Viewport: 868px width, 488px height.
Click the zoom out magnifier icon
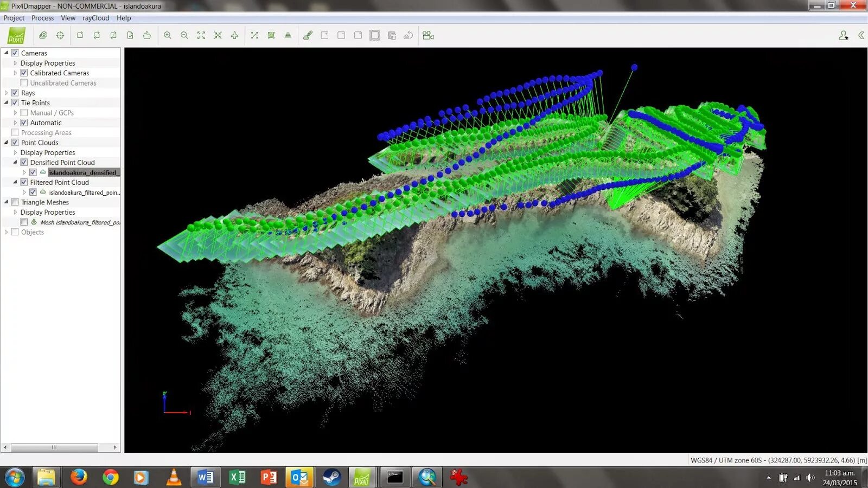pos(184,35)
